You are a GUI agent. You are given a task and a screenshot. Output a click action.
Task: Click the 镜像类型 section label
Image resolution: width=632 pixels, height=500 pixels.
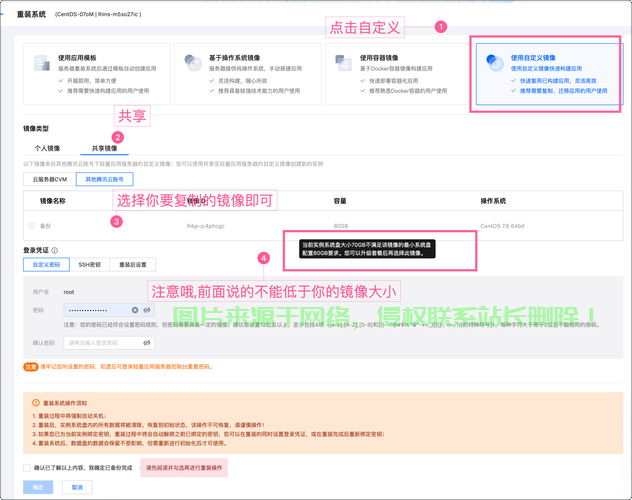pyautogui.click(x=36, y=129)
